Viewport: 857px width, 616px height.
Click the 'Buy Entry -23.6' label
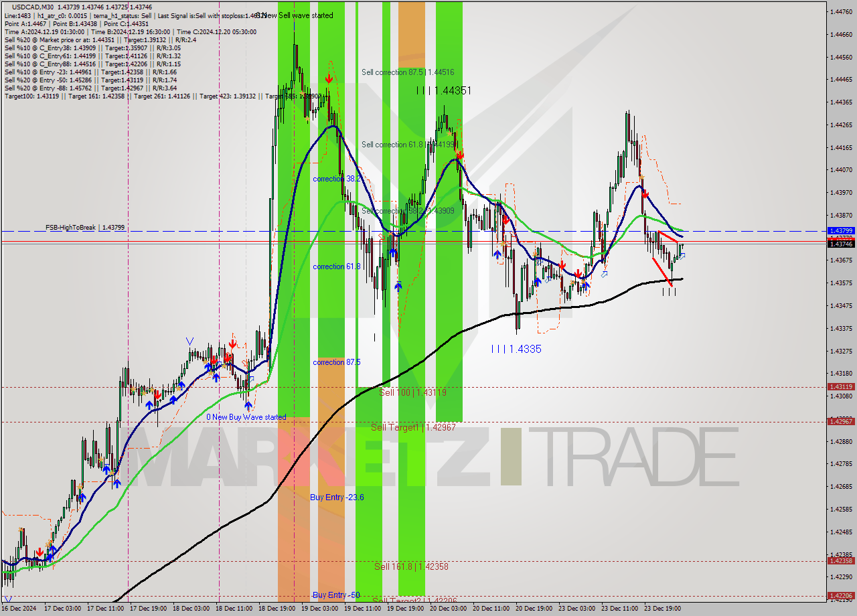[337, 497]
